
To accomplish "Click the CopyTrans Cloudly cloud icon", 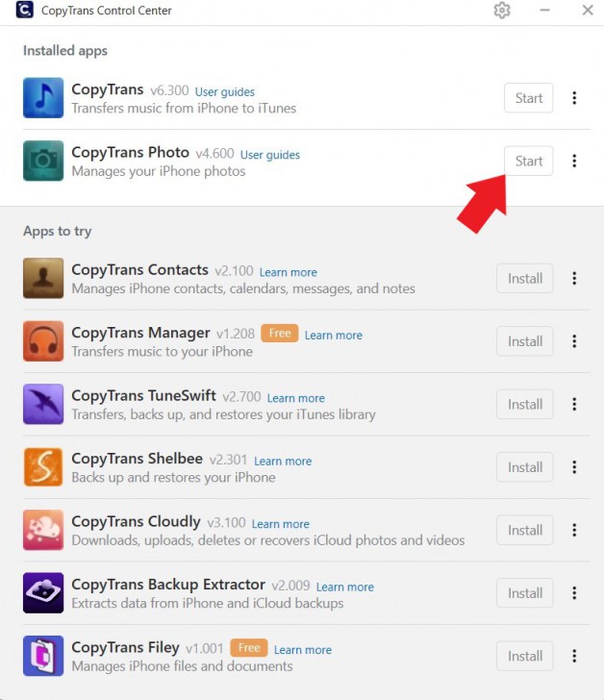I will pyautogui.click(x=43, y=530).
